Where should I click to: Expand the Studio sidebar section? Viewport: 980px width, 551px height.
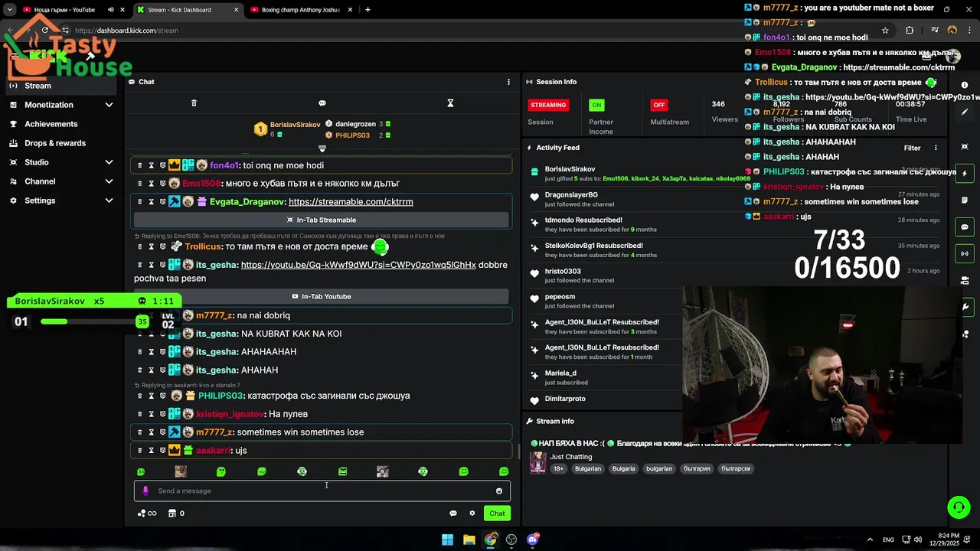109,162
